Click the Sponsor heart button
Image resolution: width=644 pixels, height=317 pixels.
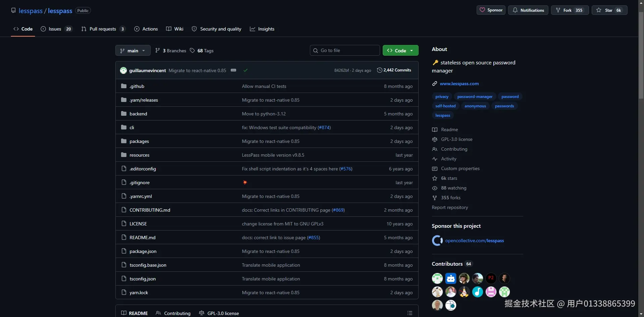[x=491, y=10]
